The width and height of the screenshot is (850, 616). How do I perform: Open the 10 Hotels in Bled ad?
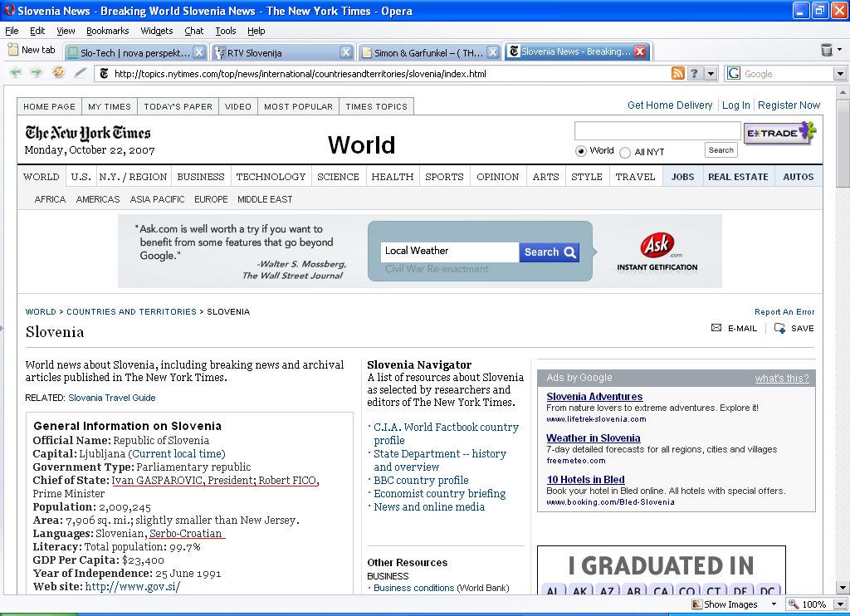pyautogui.click(x=585, y=479)
